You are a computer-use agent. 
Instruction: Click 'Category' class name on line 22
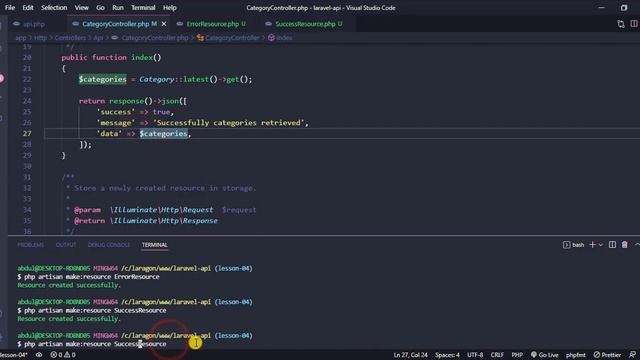157,79
